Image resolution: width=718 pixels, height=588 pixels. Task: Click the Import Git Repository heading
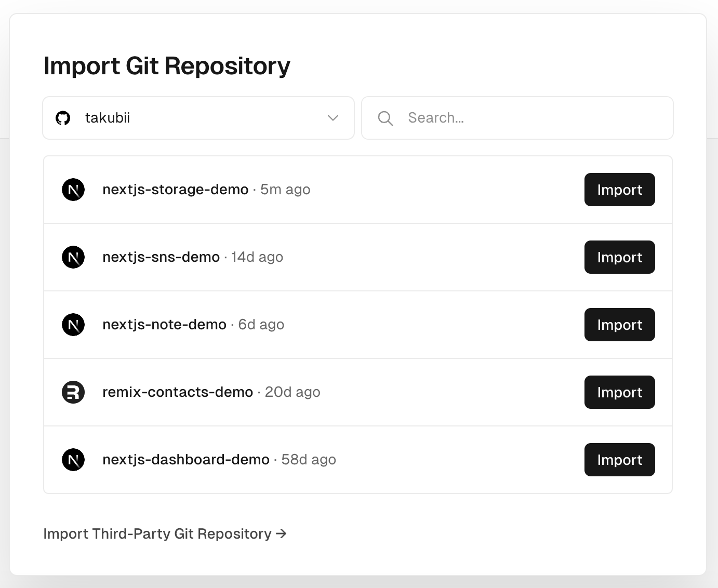point(167,66)
